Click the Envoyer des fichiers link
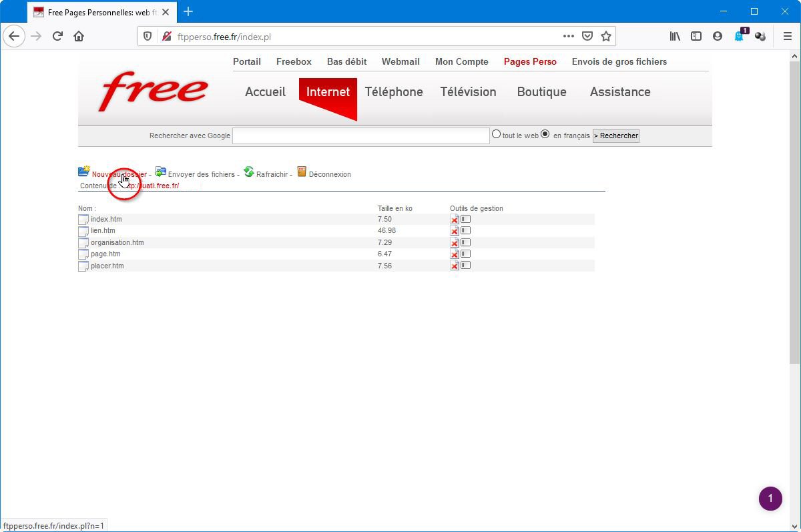The height and width of the screenshot is (532, 801). [202, 174]
